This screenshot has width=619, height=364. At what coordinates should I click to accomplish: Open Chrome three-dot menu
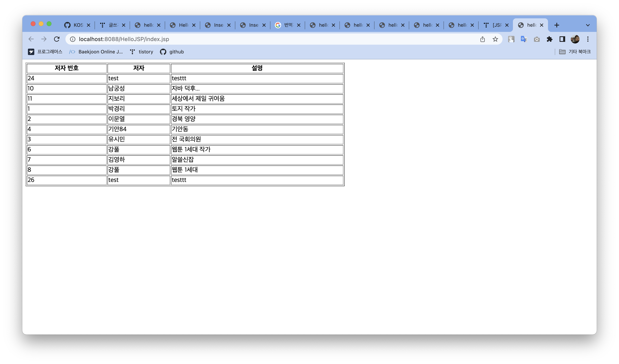[588, 39]
